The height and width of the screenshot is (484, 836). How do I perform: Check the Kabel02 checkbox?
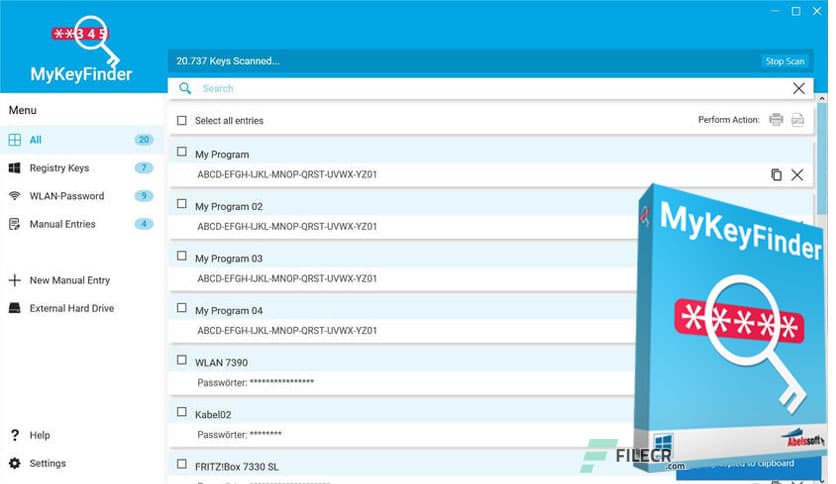coord(182,412)
